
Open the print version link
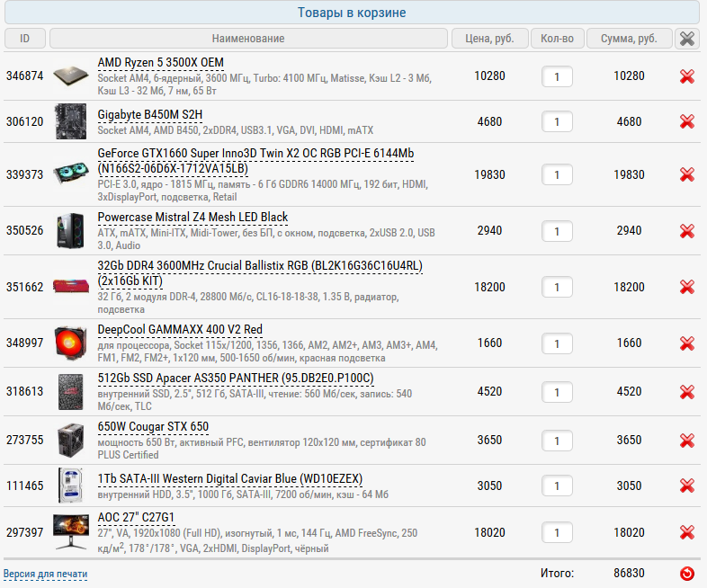click(x=46, y=574)
